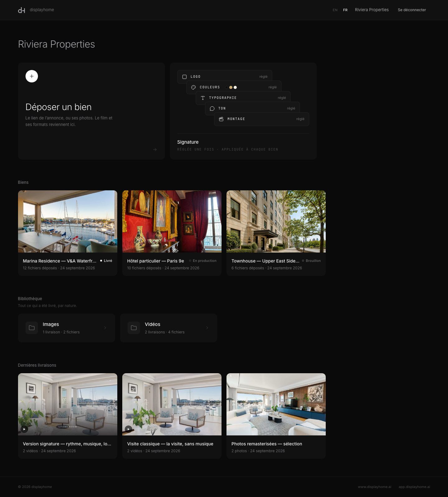Image resolution: width=448 pixels, height=497 pixels.
Task: Click Version signature delivery title
Action: click(67, 444)
